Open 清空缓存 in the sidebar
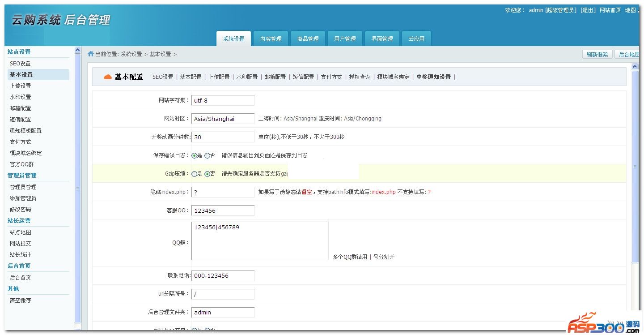644x335 pixels. click(x=21, y=301)
